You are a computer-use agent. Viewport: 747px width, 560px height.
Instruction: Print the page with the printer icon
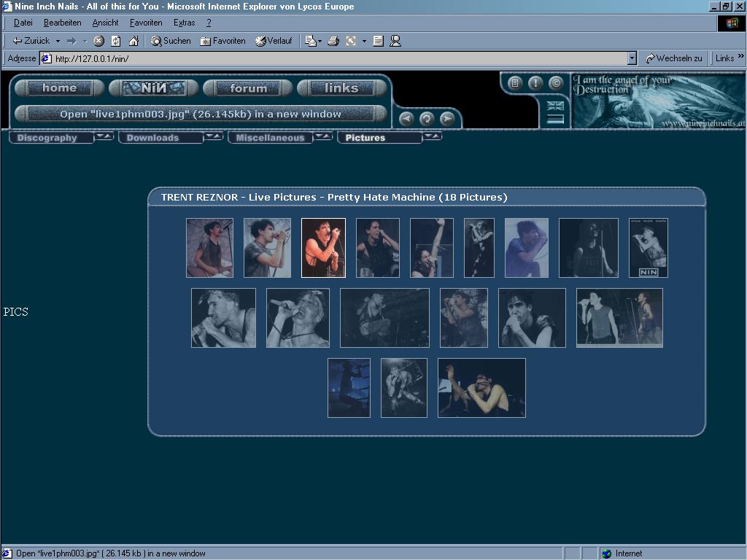point(333,41)
